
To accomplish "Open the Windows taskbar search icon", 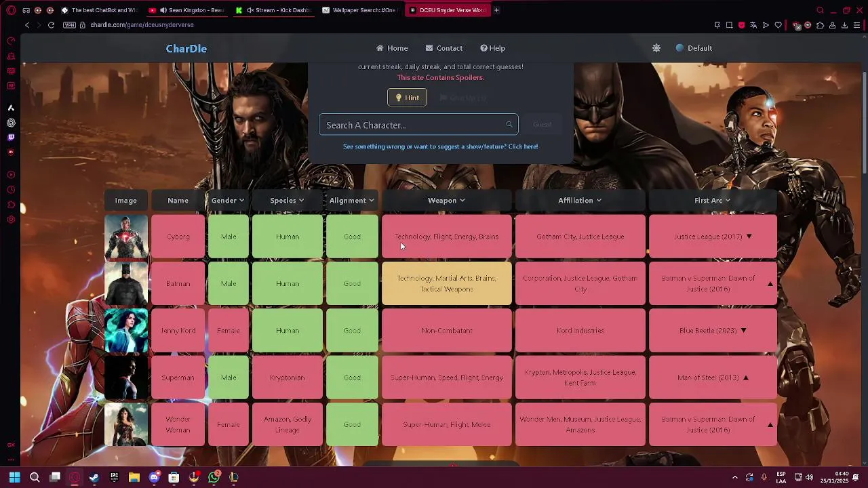I will pyautogui.click(x=35, y=477).
